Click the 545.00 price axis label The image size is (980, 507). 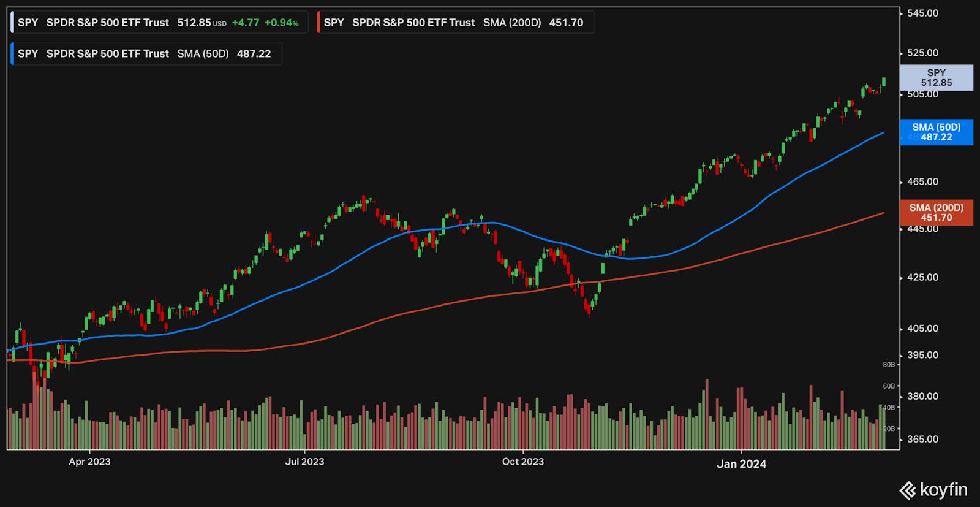coord(922,13)
